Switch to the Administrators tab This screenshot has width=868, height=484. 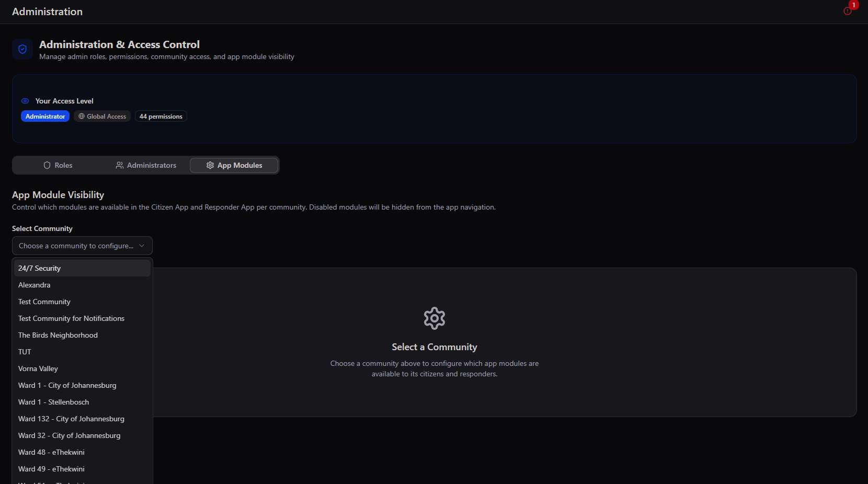pyautogui.click(x=146, y=165)
